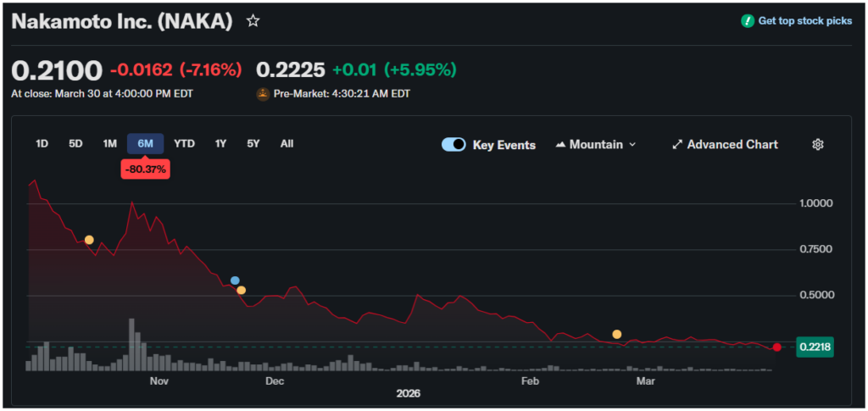Select the 5D time range
This screenshot has width=868, height=411.
tap(75, 144)
